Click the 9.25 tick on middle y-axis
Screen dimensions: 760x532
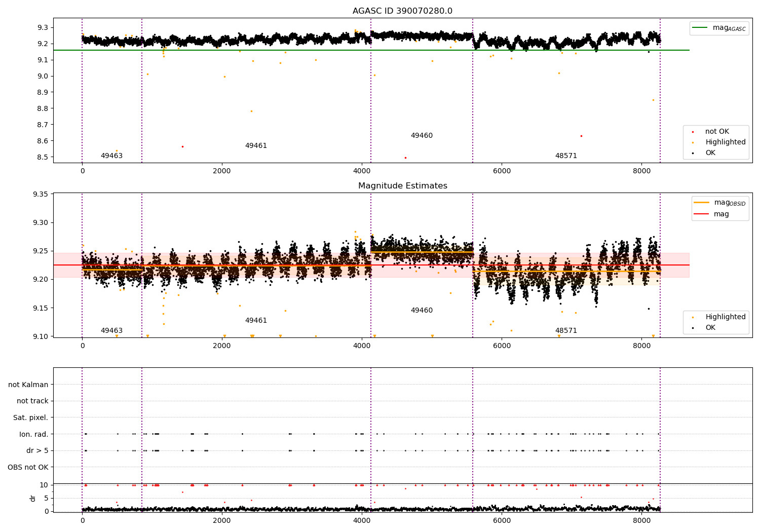[41, 251]
